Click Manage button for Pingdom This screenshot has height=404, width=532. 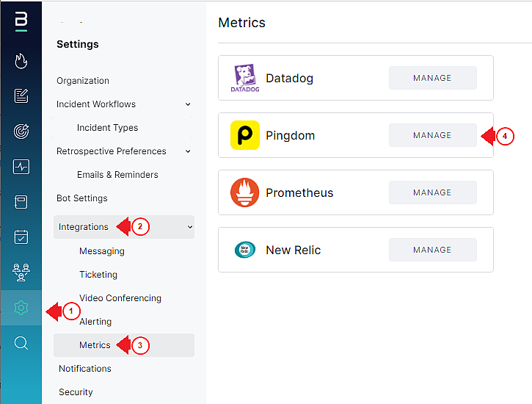pos(433,135)
